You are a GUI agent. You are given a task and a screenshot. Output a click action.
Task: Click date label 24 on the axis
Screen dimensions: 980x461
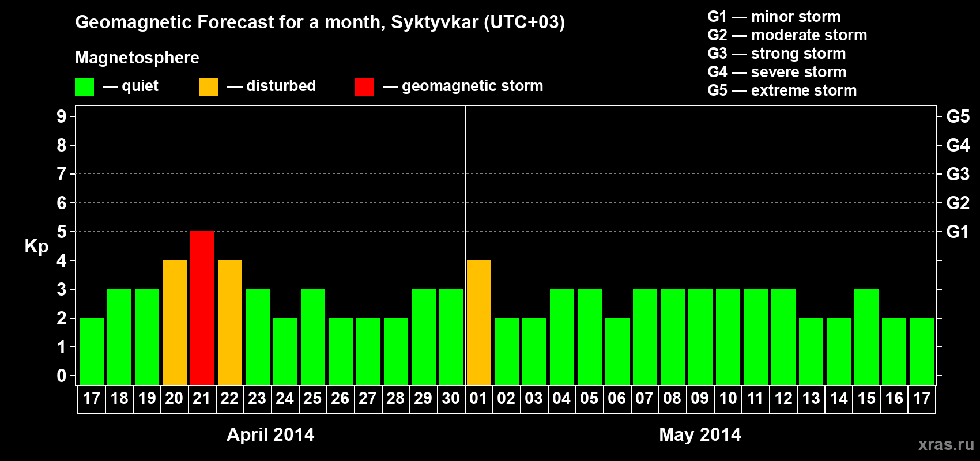[x=285, y=399]
